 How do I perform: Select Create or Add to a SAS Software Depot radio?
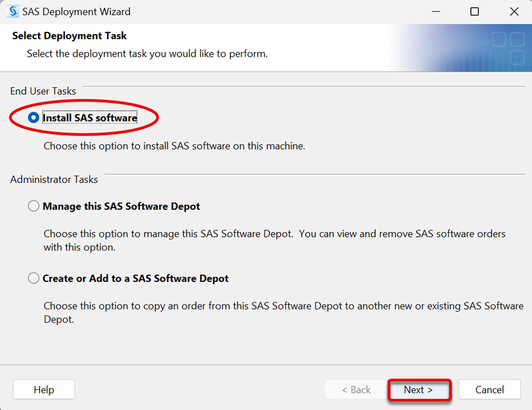33,278
